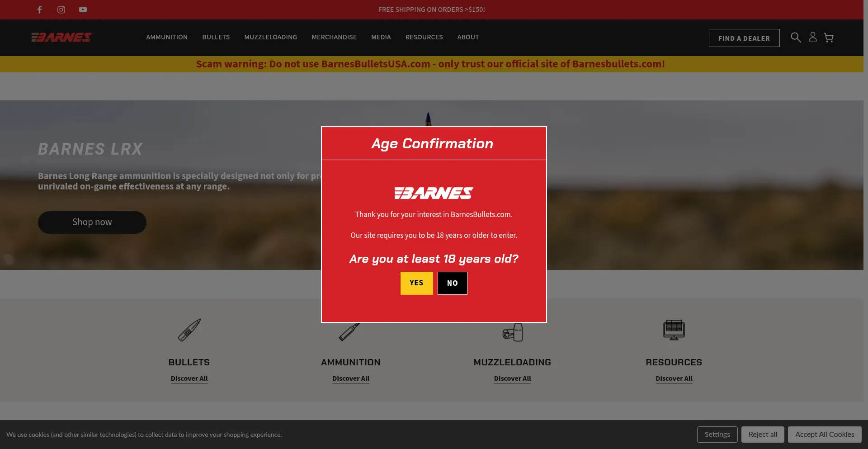Open the Barnes Facebook page icon
The image size is (868, 449).
(40, 9)
